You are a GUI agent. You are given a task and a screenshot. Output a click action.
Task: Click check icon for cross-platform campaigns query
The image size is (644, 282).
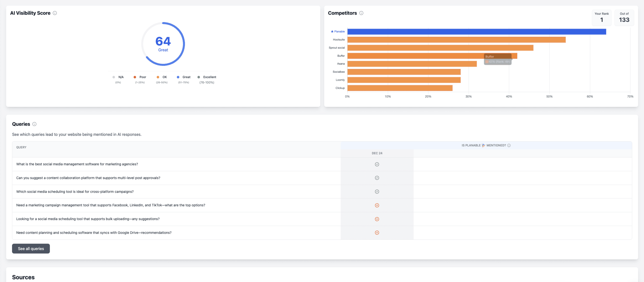(377, 192)
